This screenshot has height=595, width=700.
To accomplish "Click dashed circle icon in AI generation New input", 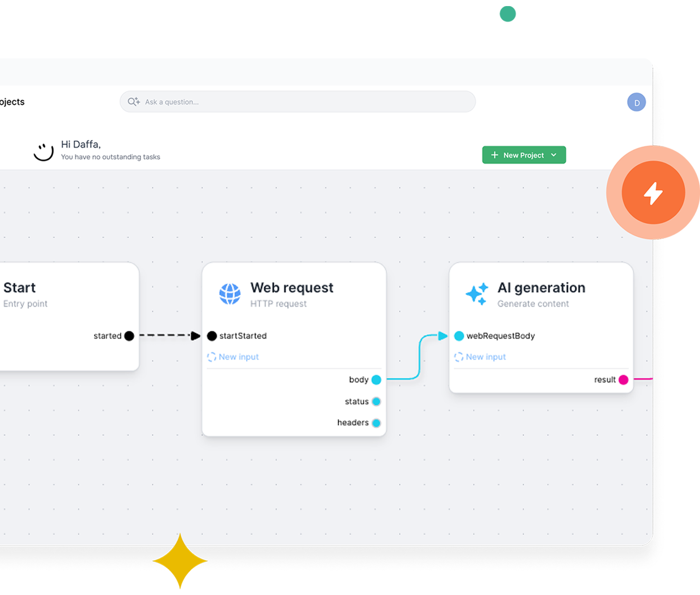I will tap(459, 357).
